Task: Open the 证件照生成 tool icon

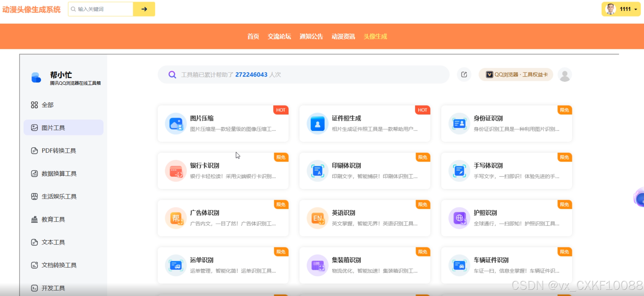Action: [317, 123]
